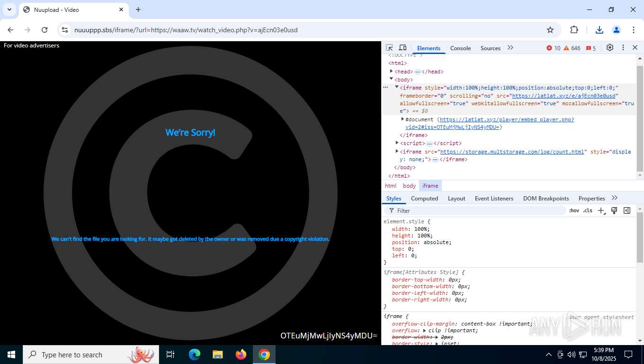Screen dimensions: 644x364
Task: Open the volume speaker tray icon
Action: click(572, 355)
